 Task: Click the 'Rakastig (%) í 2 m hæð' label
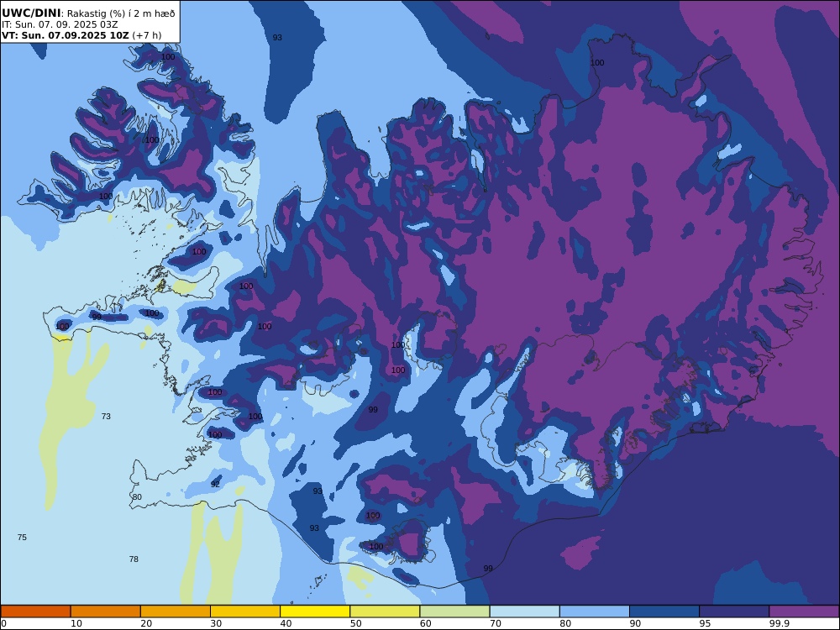120,13
